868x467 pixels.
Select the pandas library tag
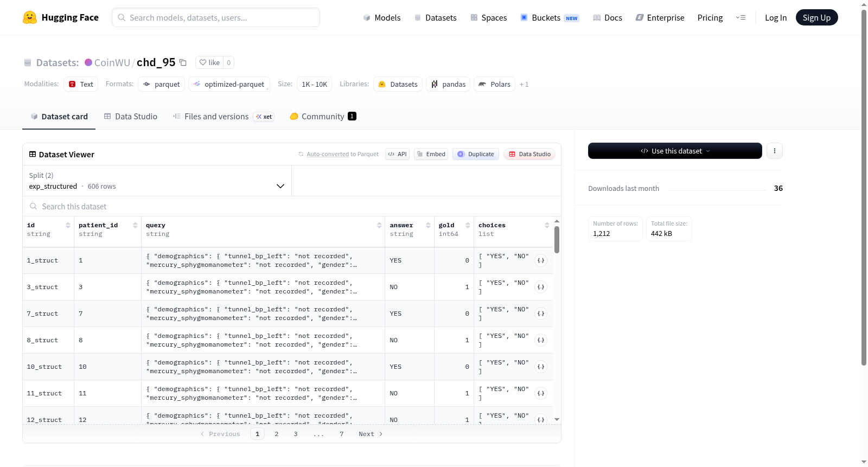click(x=449, y=85)
